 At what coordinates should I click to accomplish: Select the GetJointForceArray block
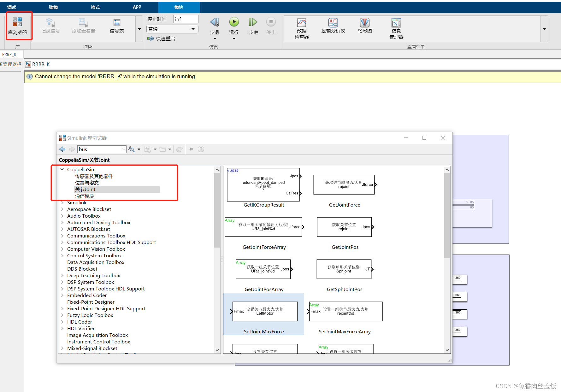pos(264,227)
